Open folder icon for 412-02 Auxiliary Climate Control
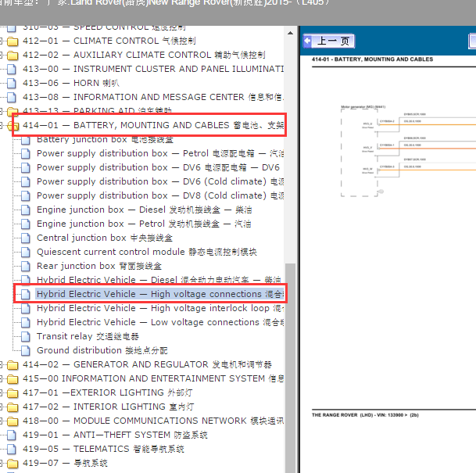This screenshot has width=476, height=473. click(13, 55)
